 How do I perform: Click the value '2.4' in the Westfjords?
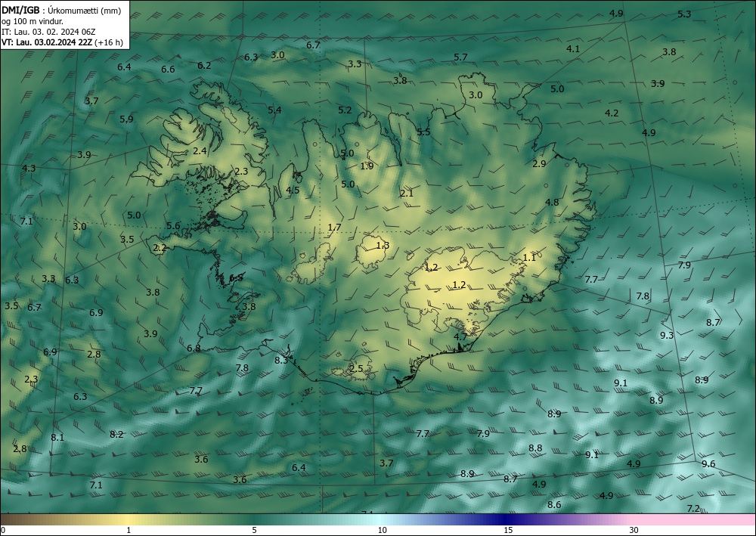[200, 151]
